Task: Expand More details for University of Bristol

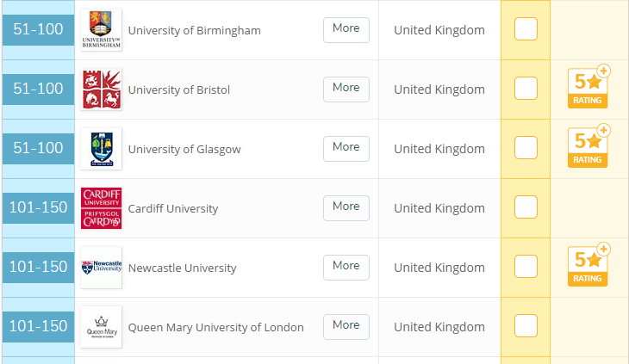Action: pos(346,89)
